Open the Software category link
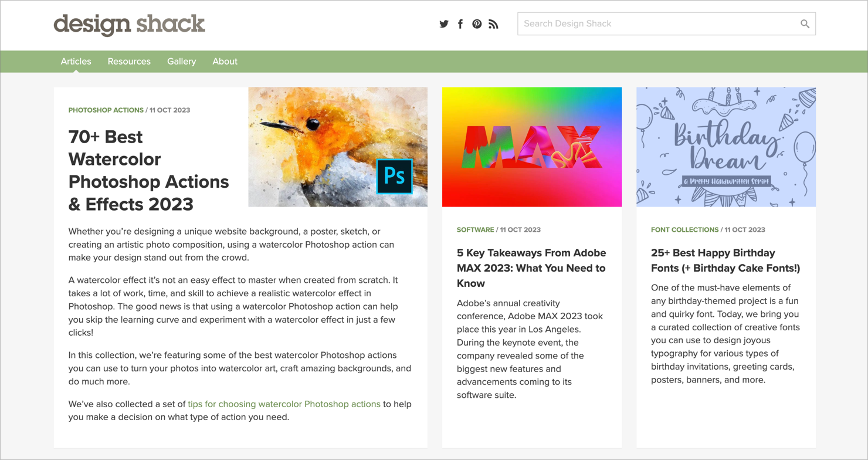868x460 pixels. tap(476, 229)
